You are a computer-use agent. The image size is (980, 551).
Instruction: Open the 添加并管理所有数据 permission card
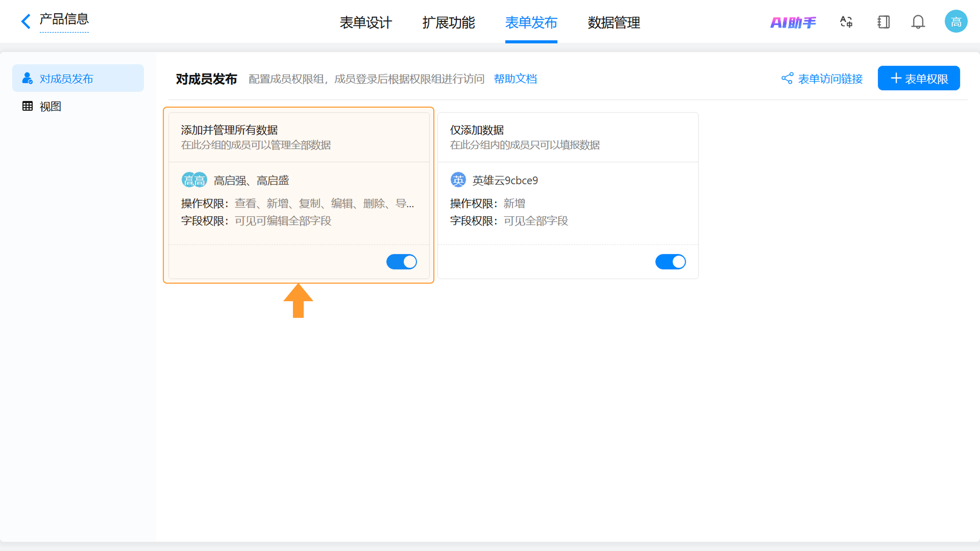[x=299, y=195]
